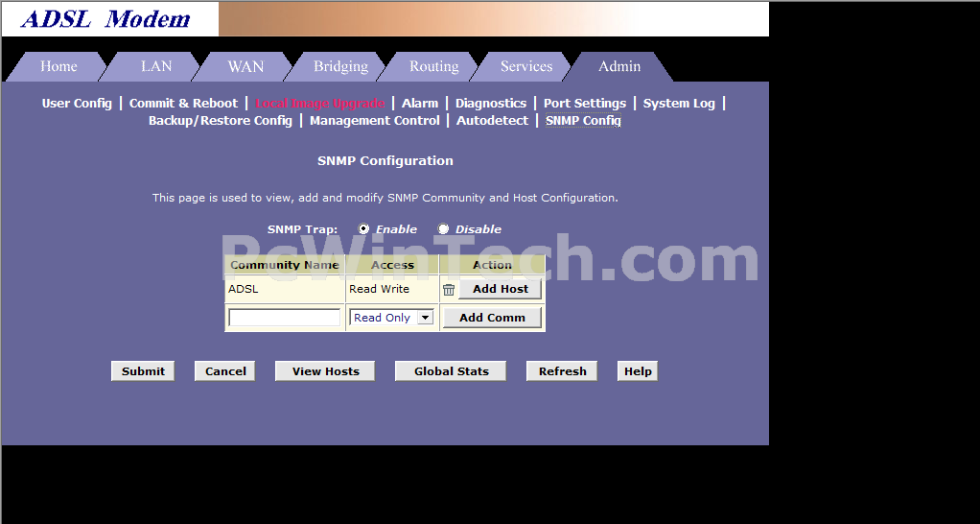Go to Commit & Reboot page
This screenshot has width=980, height=524.
[183, 104]
